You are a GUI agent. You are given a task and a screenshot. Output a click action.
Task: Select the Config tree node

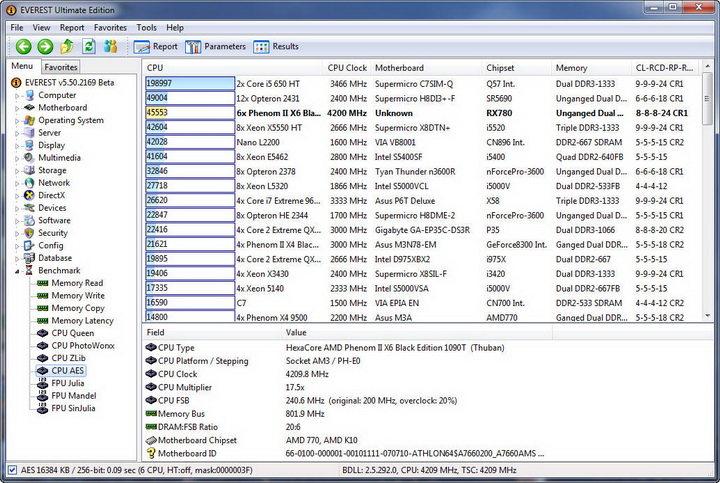click(x=51, y=245)
